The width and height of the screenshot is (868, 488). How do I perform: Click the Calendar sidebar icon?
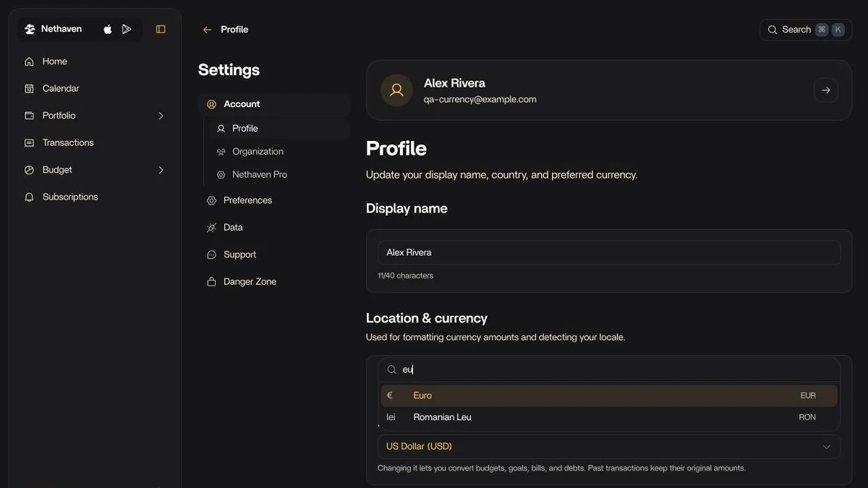[x=29, y=88]
